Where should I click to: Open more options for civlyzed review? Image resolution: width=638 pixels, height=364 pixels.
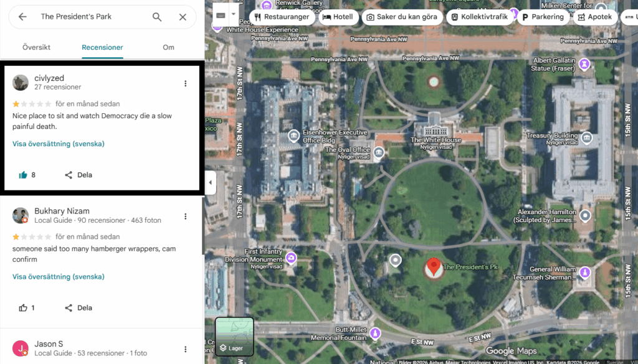[186, 83]
